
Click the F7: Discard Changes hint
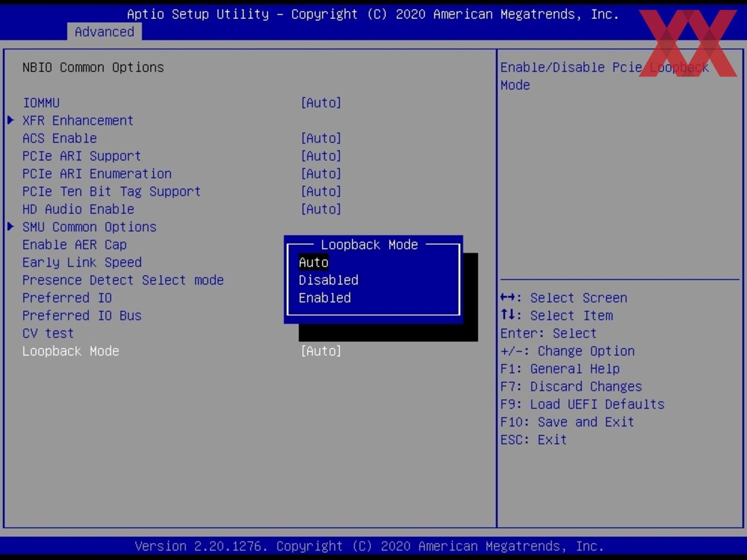click(571, 387)
